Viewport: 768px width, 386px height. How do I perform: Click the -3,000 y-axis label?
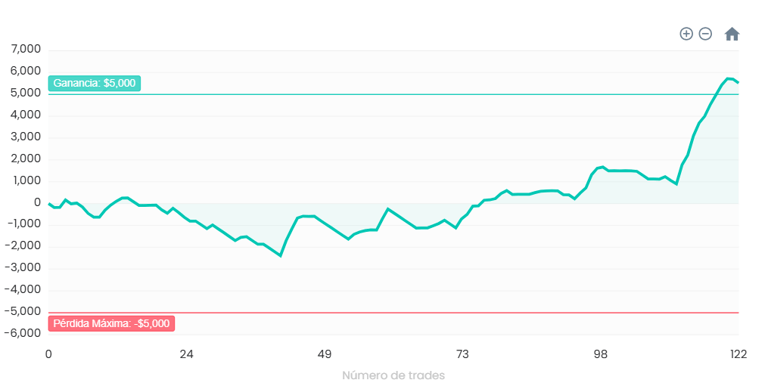click(x=23, y=268)
